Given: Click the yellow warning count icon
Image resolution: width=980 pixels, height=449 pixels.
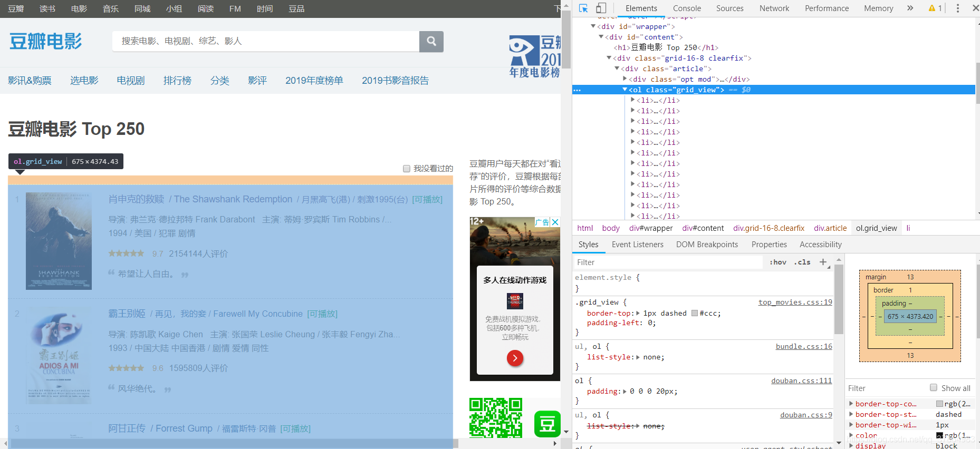Looking at the screenshot, I should [x=935, y=8].
